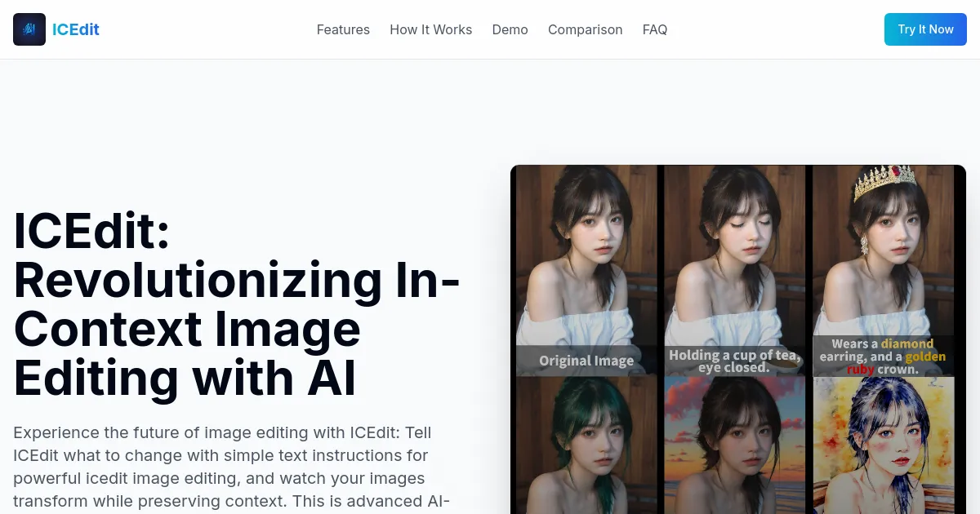This screenshot has height=514, width=980.
Task: Click the ICEdit brand name text
Action: (75, 29)
